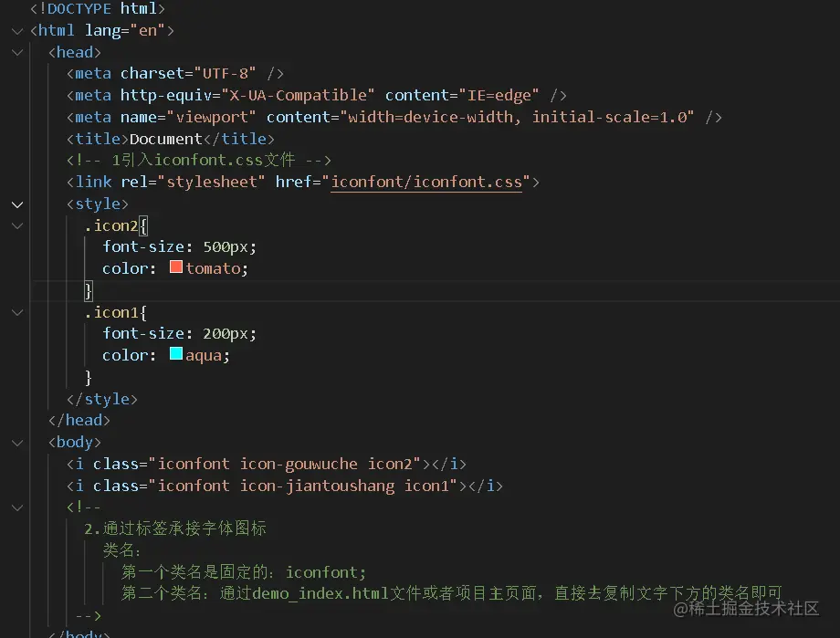
Task: Click the 第一个类名是固定的: iconfont; line
Action: tap(244, 572)
